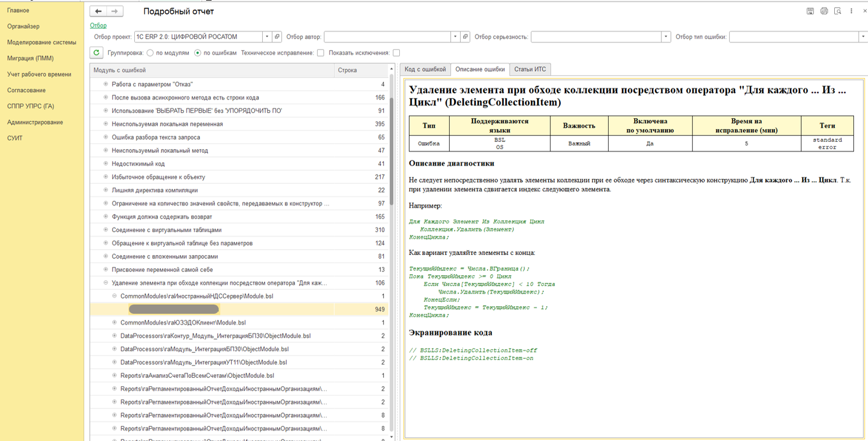Select the Лишняя директива компиляции row

239,190
